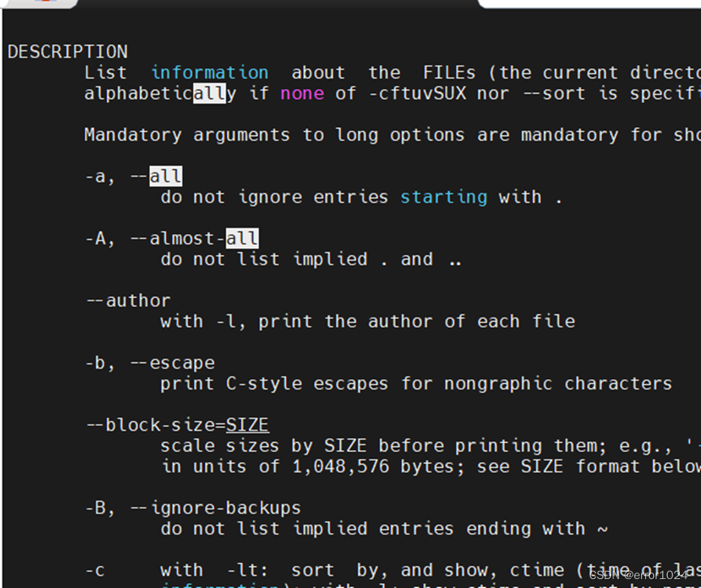Click the highlighted 'all' in 'alphabetically'
Viewport: 701px width, 588px height.
coord(209,93)
